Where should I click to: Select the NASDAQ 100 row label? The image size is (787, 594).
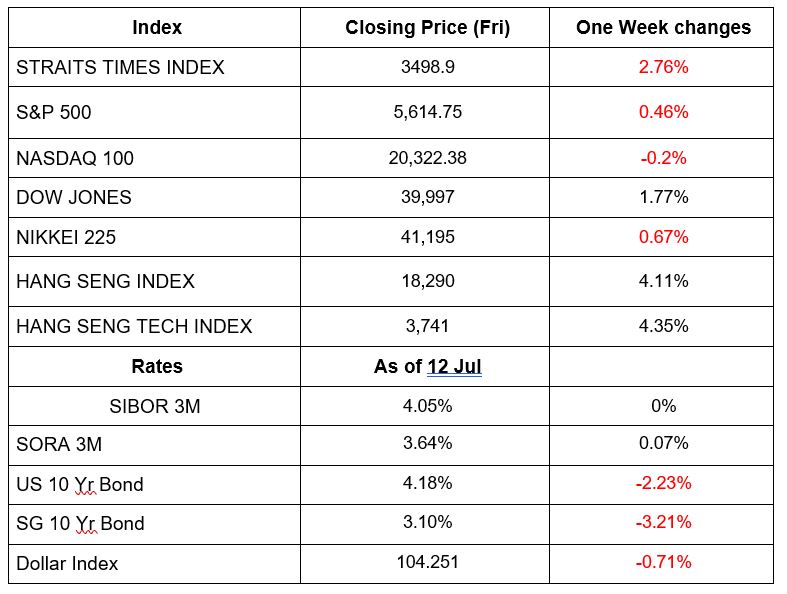click(75, 158)
